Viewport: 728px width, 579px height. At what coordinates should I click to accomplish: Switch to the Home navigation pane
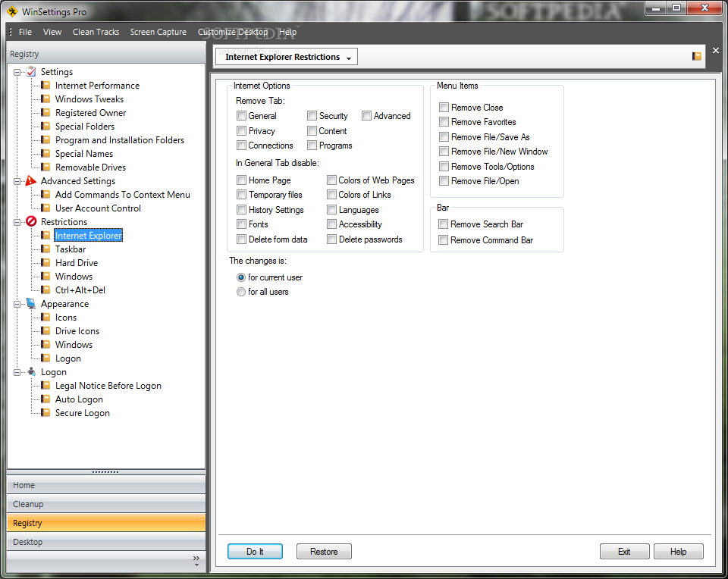[x=106, y=485]
